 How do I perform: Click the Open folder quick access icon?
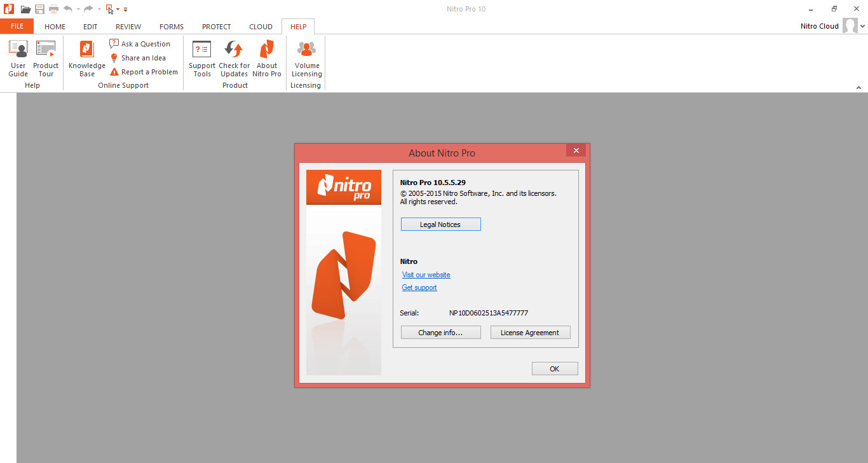click(25, 9)
